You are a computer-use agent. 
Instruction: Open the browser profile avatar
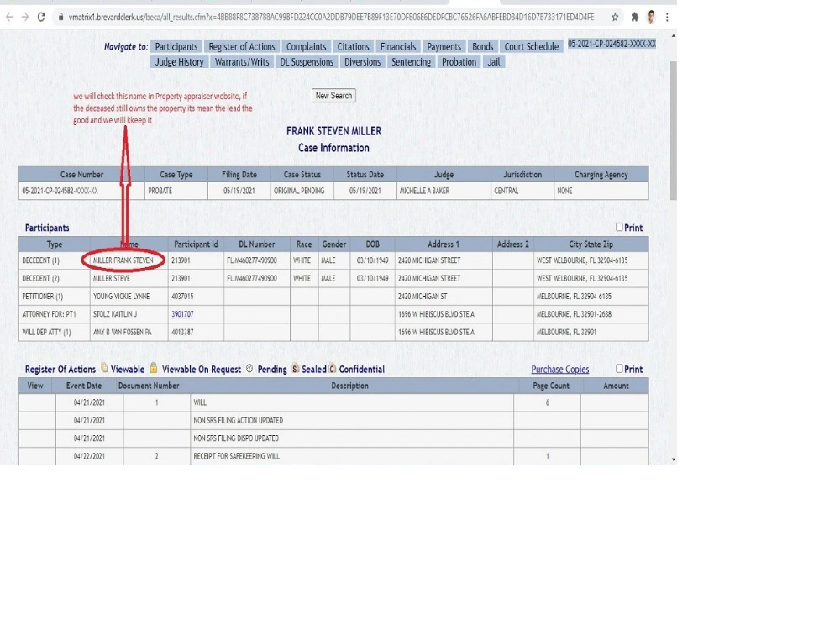click(651, 17)
